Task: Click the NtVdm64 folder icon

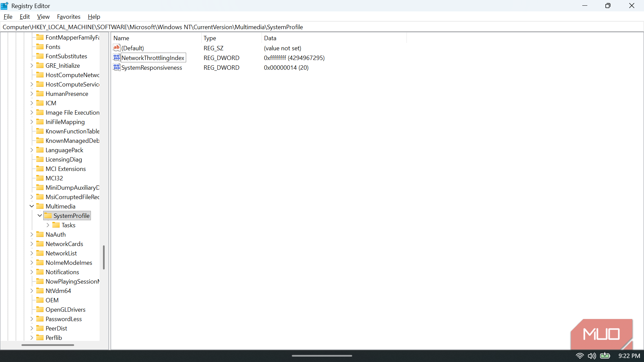Action: [x=40, y=291]
